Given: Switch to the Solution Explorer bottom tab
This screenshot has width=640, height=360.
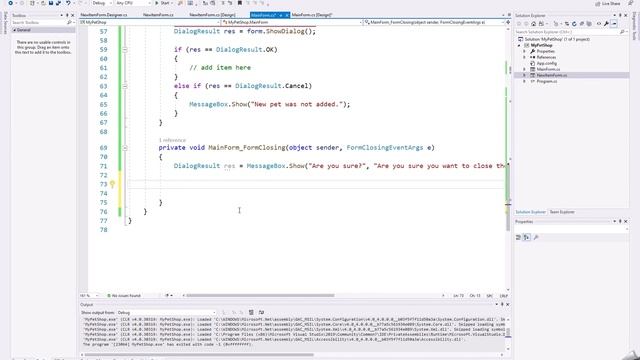Looking at the screenshot, I should coord(530,212).
